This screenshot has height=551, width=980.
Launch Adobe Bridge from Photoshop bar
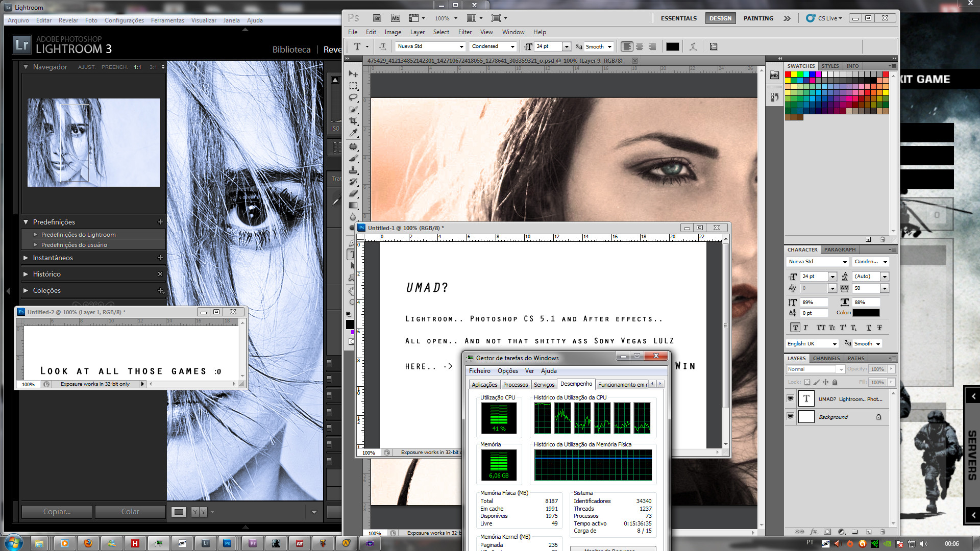[377, 18]
